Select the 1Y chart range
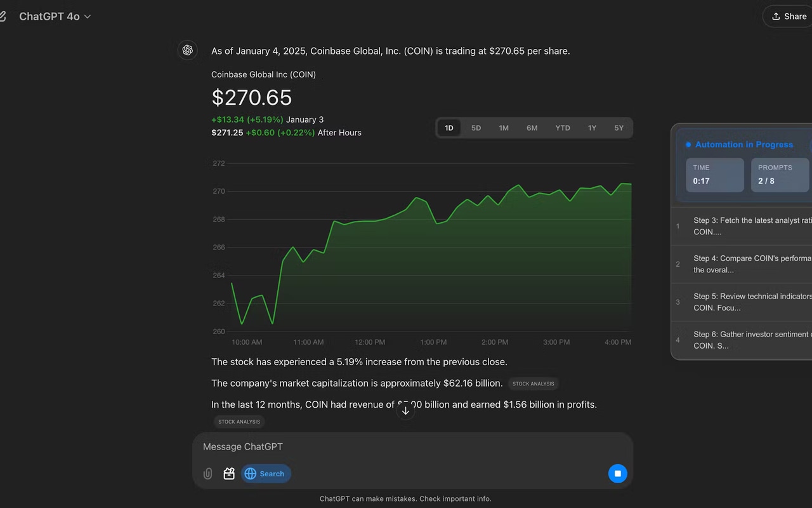 (592, 128)
